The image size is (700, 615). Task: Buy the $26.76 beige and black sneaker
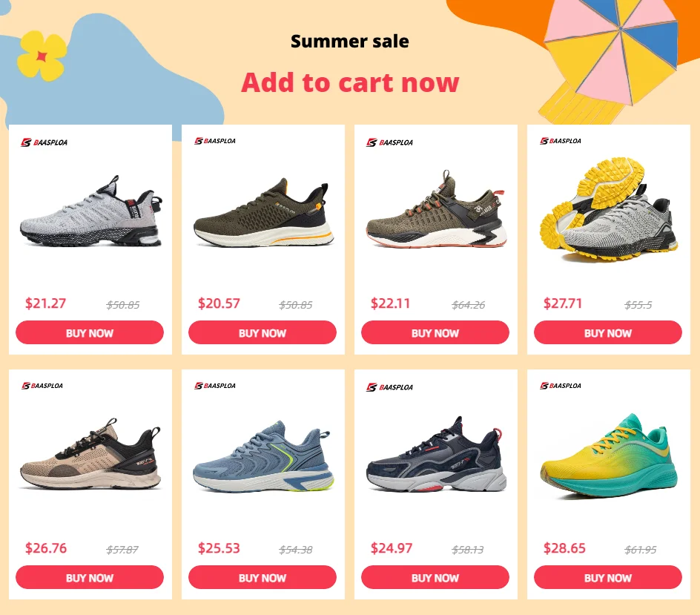(90, 577)
